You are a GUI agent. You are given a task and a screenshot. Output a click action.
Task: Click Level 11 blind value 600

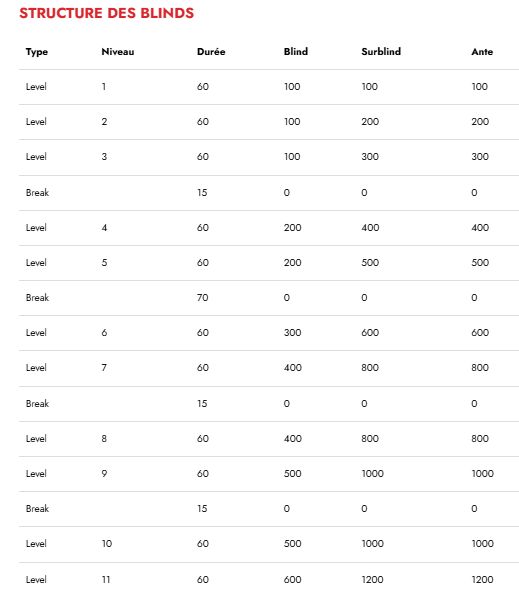tap(292, 580)
